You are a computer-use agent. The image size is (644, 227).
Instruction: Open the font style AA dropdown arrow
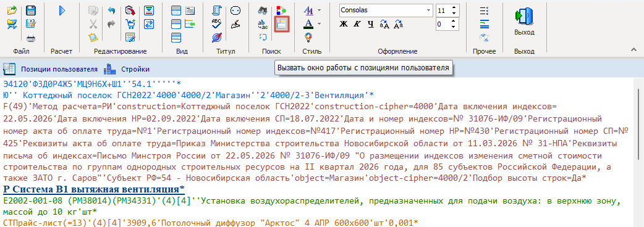tap(319, 10)
